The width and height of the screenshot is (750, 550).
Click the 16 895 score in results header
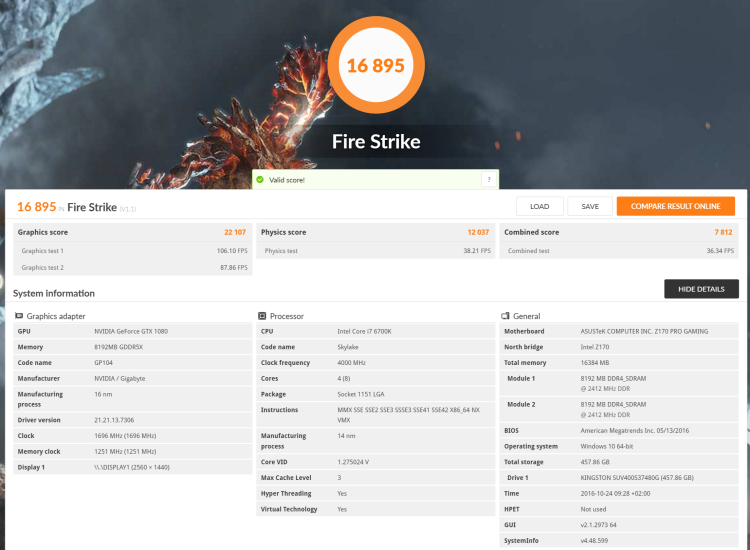pos(37,207)
